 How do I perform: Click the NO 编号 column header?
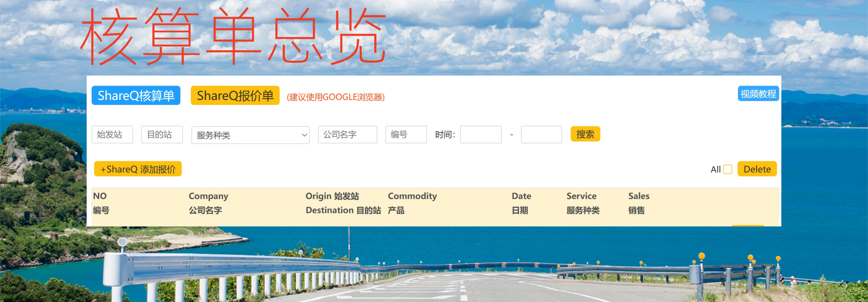coord(101,203)
